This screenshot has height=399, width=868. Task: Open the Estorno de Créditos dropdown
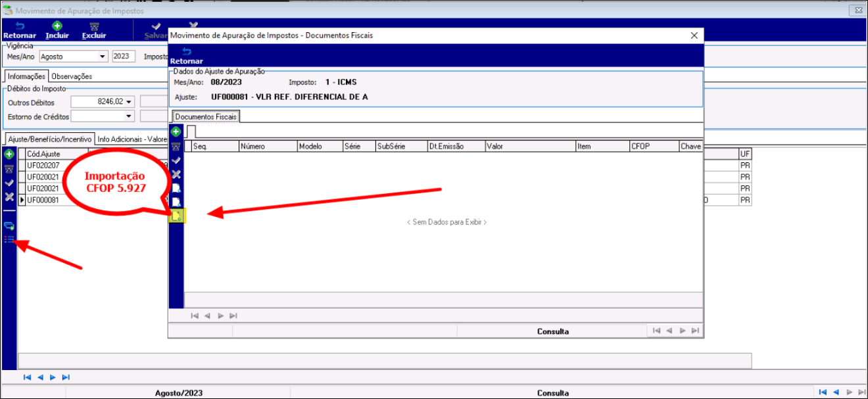[128, 116]
